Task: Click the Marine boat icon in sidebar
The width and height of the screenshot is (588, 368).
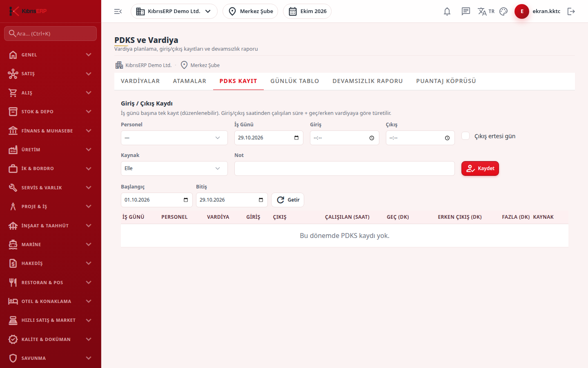Action: (13, 245)
